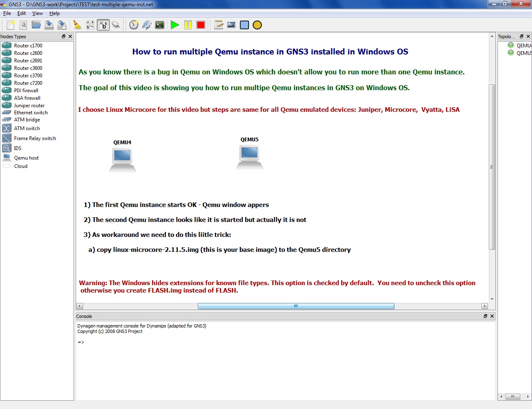
Task: Click in the Dynagen console prompt area
Action: 286,360
